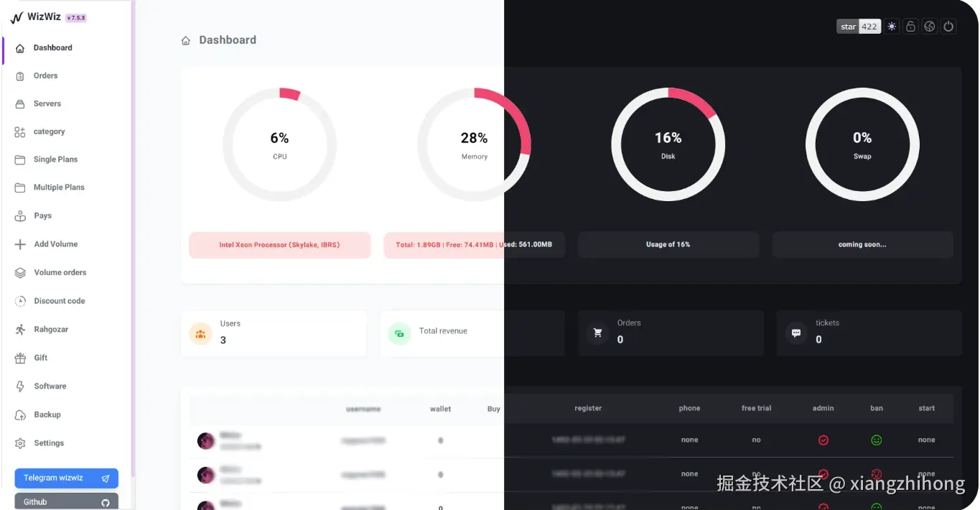This screenshot has height=510, width=980.
Task: Click the second user's avatar
Action: point(206,475)
